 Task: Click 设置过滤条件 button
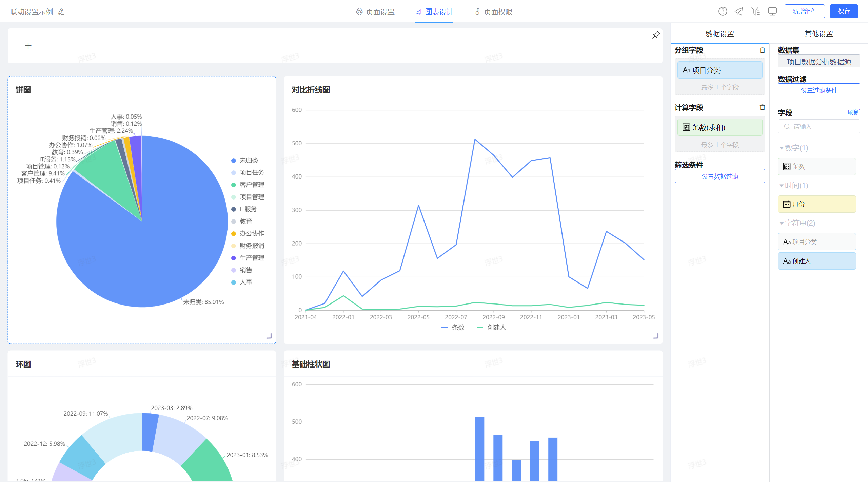coord(818,90)
